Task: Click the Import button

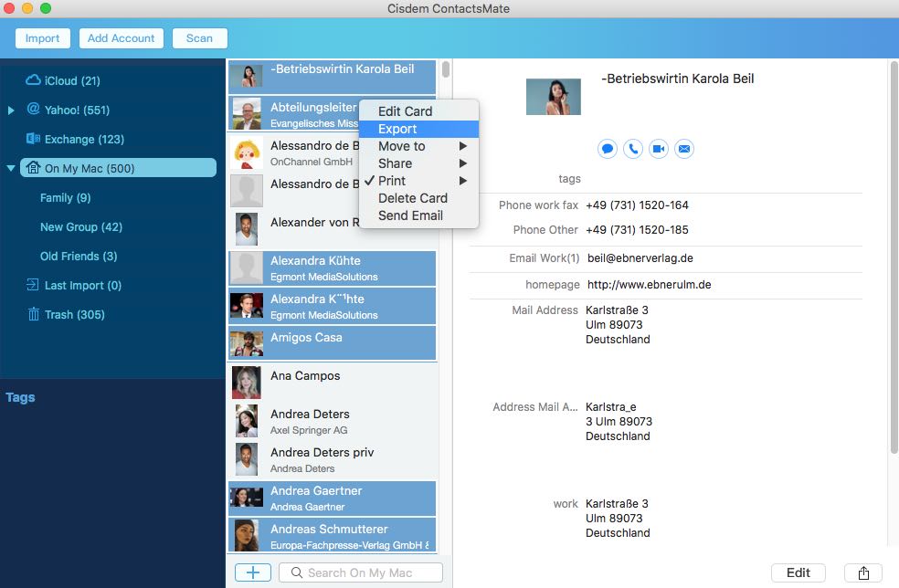Action: tap(42, 38)
